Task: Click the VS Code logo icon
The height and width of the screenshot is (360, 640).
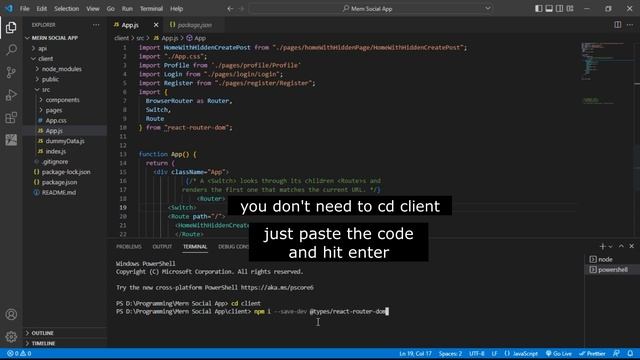Action: pyautogui.click(x=9, y=8)
